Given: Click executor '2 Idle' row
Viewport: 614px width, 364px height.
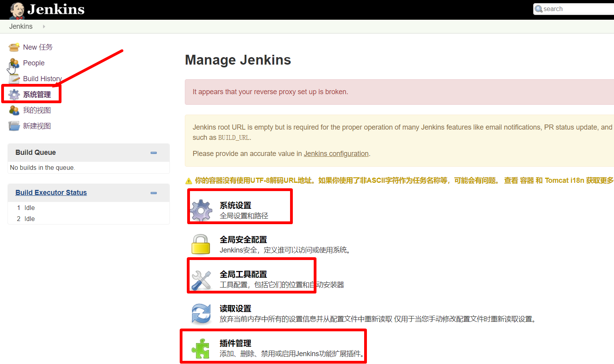Looking at the screenshot, I should point(89,219).
